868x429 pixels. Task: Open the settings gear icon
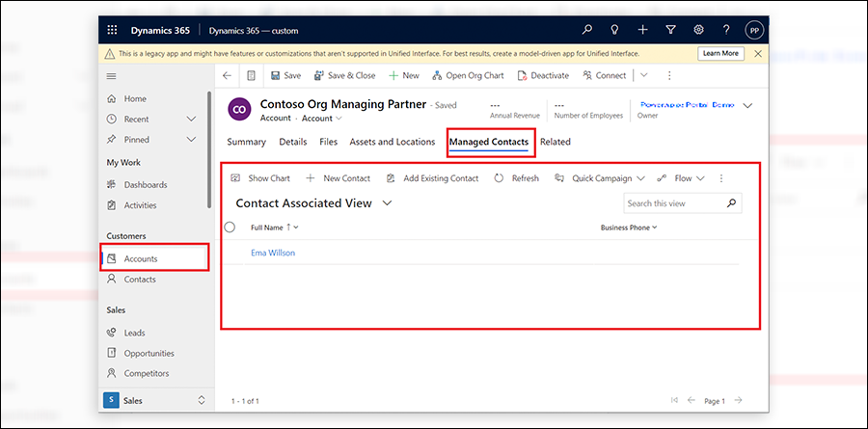coord(698,31)
